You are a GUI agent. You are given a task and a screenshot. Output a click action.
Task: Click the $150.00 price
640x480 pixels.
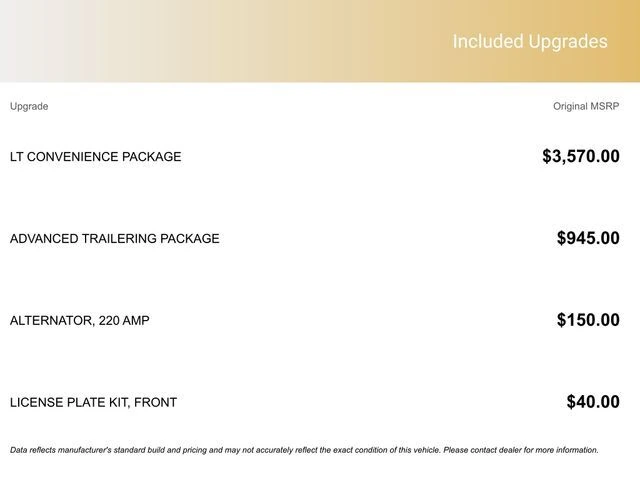pos(588,320)
